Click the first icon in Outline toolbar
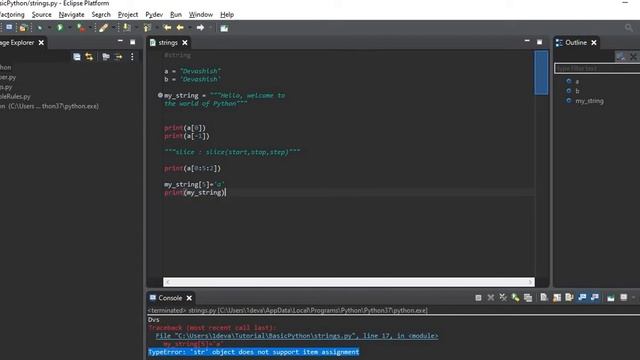The height and width of the screenshot is (360, 640). click(620, 56)
